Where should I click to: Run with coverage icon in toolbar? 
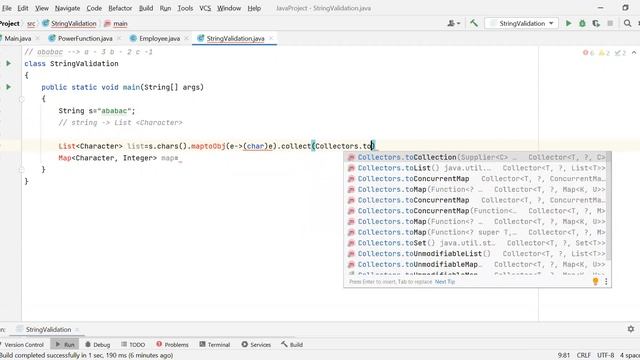[x=596, y=23]
